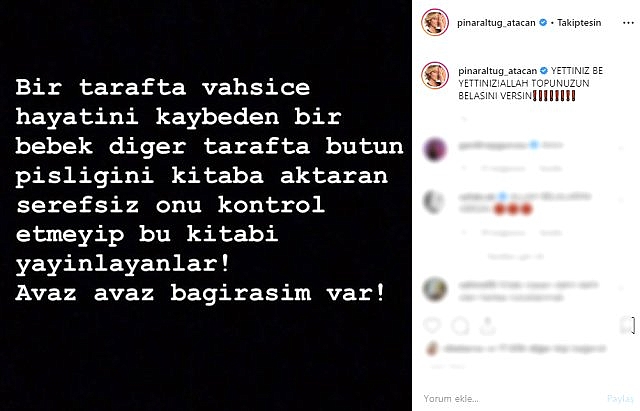Open the blurred likes count line
This screenshot has width=640, height=411.
524,349
